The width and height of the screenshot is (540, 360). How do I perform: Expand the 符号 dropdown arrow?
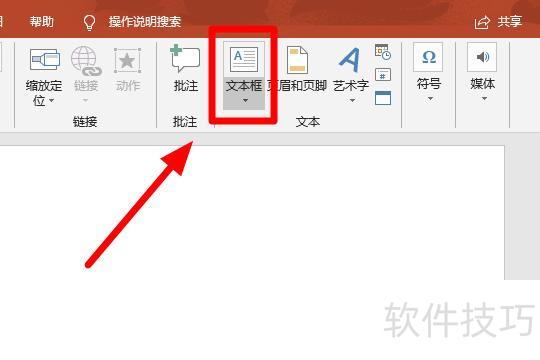point(430,99)
